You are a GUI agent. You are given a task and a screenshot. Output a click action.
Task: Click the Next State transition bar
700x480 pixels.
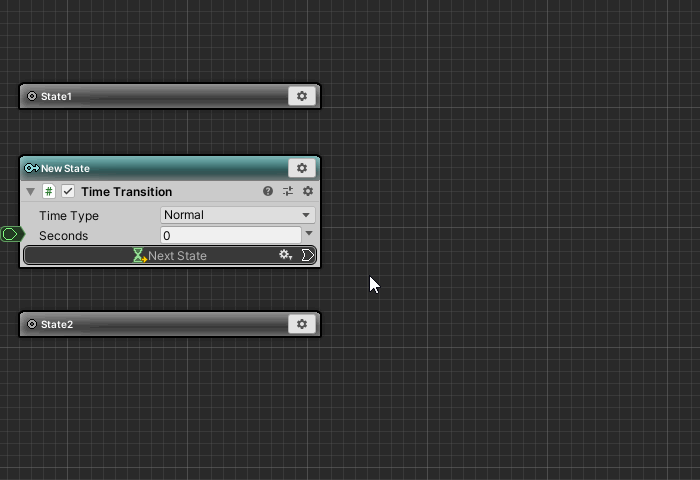coord(210,255)
